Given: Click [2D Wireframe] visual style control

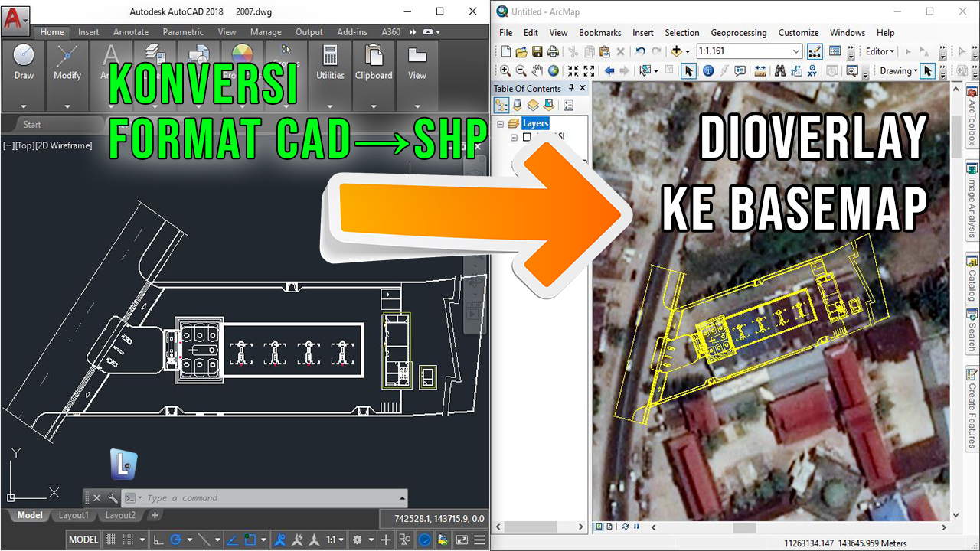Looking at the screenshot, I should 64,145.
